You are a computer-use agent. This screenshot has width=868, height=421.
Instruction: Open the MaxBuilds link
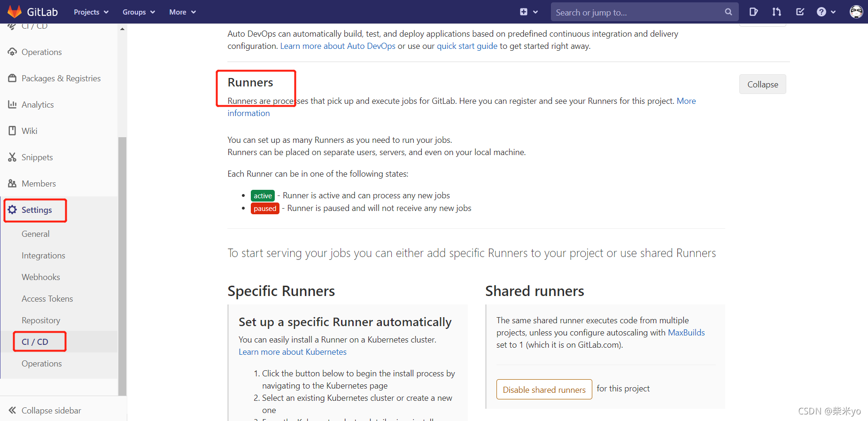click(686, 333)
